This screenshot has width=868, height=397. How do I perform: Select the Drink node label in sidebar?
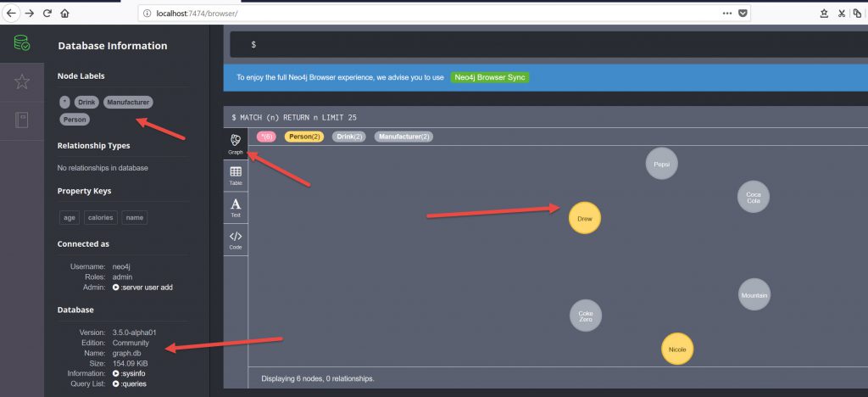click(86, 102)
